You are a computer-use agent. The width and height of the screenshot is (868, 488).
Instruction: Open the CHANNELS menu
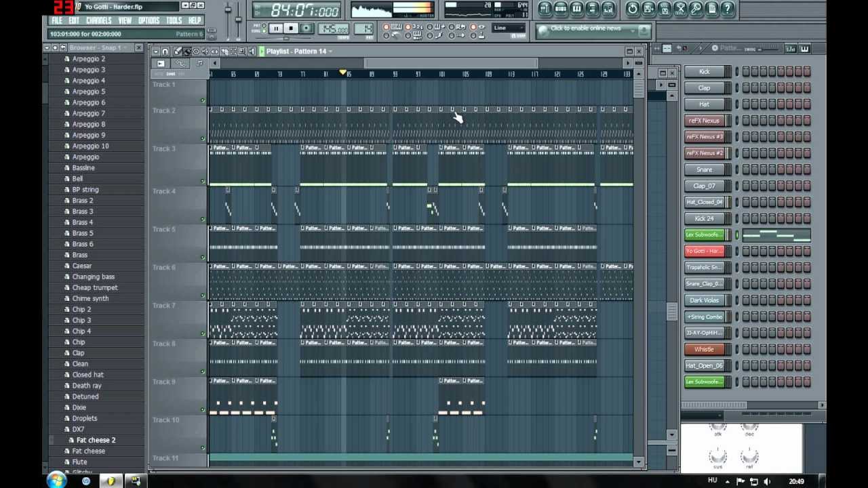click(x=99, y=20)
